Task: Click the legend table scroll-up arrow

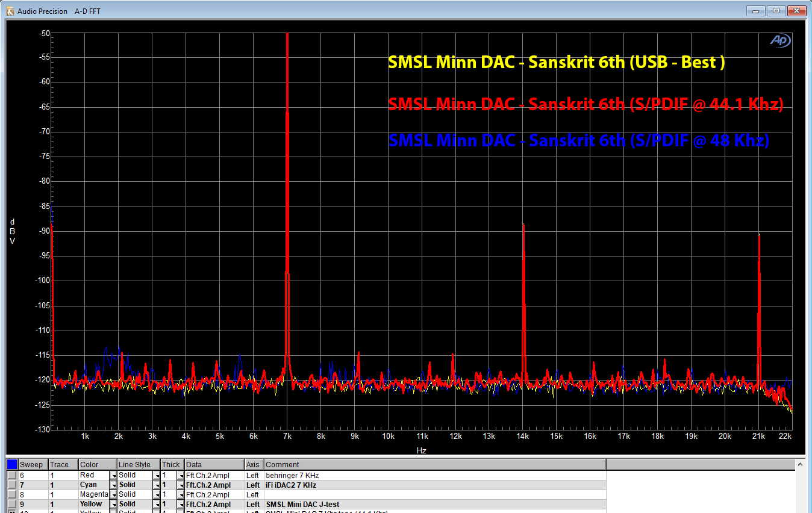Action: (x=801, y=464)
